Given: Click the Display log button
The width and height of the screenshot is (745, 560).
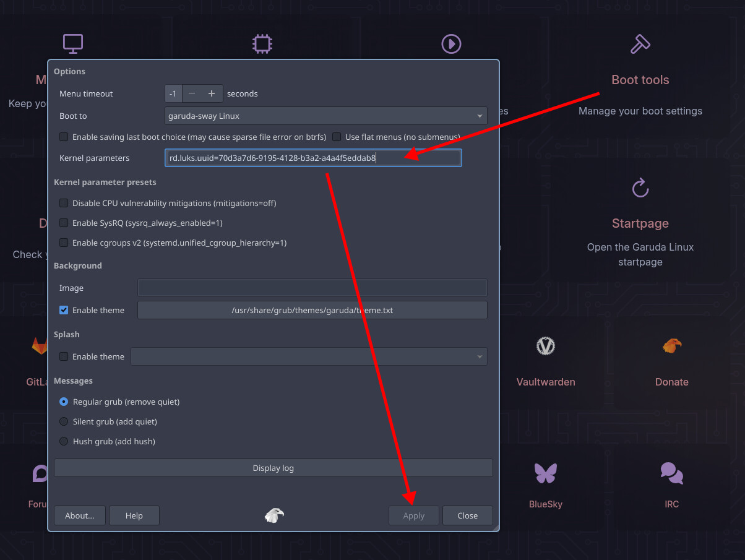Looking at the screenshot, I should 273,468.
